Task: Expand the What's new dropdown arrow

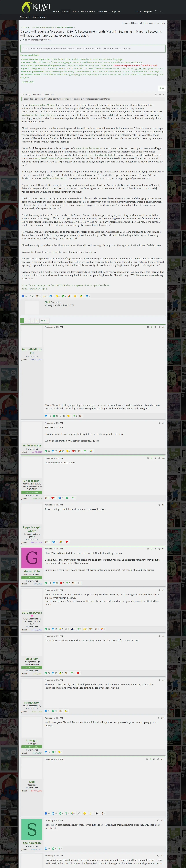Action: [x=94, y=11]
